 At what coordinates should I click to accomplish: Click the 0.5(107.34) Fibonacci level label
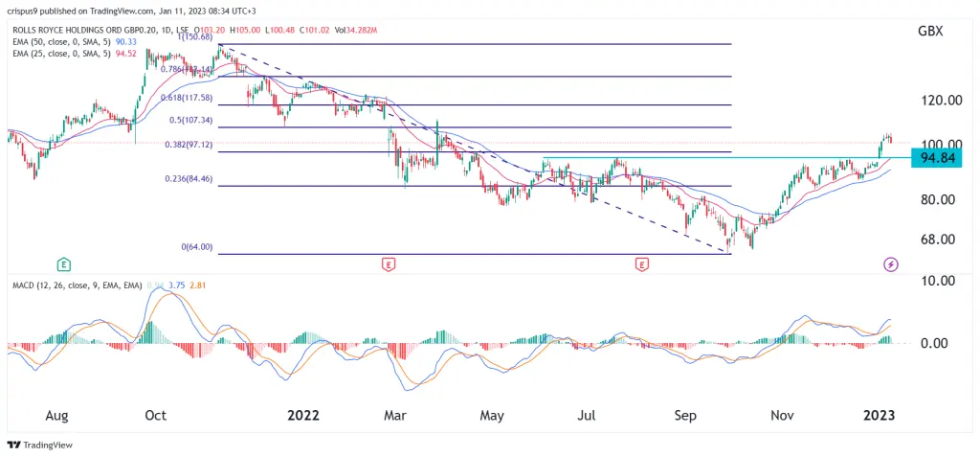190,120
